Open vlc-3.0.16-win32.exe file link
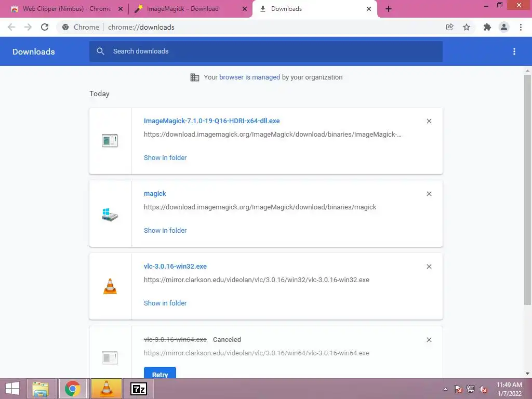The height and width of the screenshot is (399, 532). pos(175,267)
